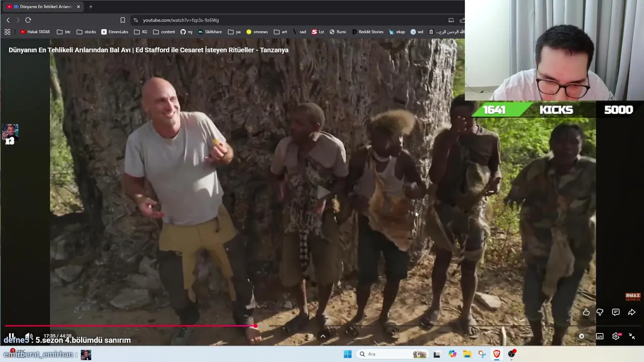The height and width of the screenshot is (362, 644).
Task: Open ElevenLabs bookmark
Action: click(x=115, y=32)
